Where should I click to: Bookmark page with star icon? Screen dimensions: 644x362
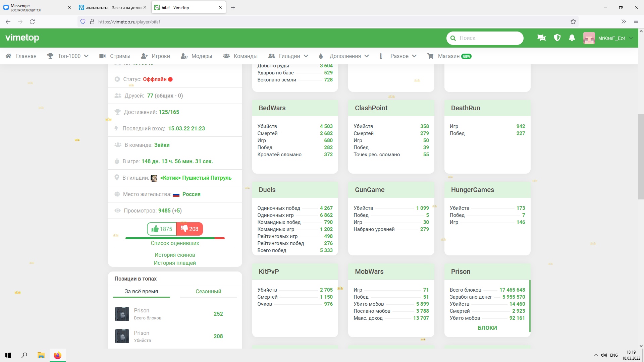[573, 22]
